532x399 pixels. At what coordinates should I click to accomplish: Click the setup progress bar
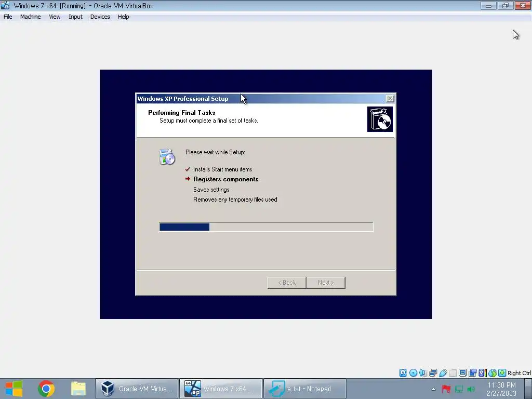pyautogui.click(x=266, y=227)
